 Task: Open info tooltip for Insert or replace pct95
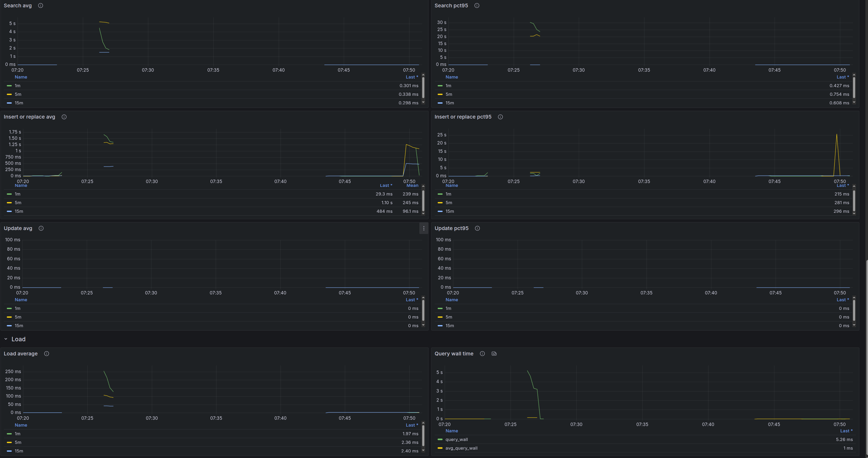point(500,117)
